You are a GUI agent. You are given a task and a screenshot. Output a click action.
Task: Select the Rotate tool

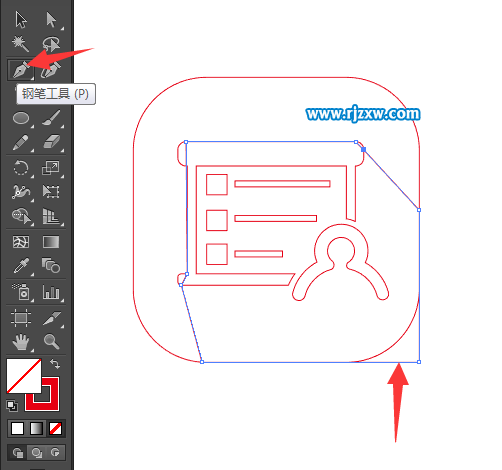click(x=21, y=167)
